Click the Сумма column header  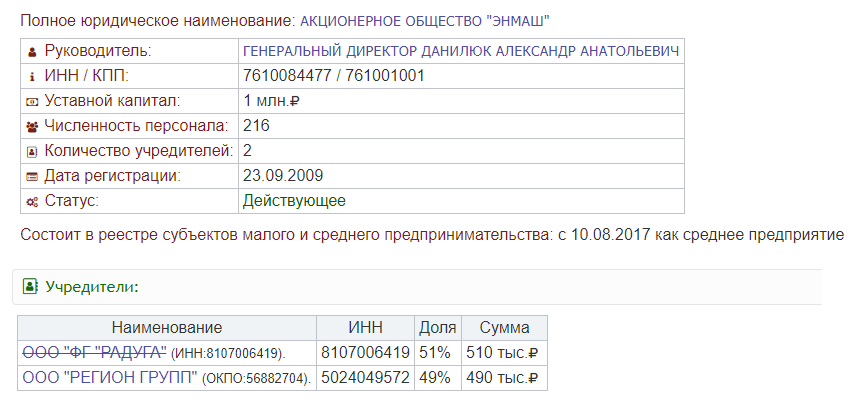(504, 328)
